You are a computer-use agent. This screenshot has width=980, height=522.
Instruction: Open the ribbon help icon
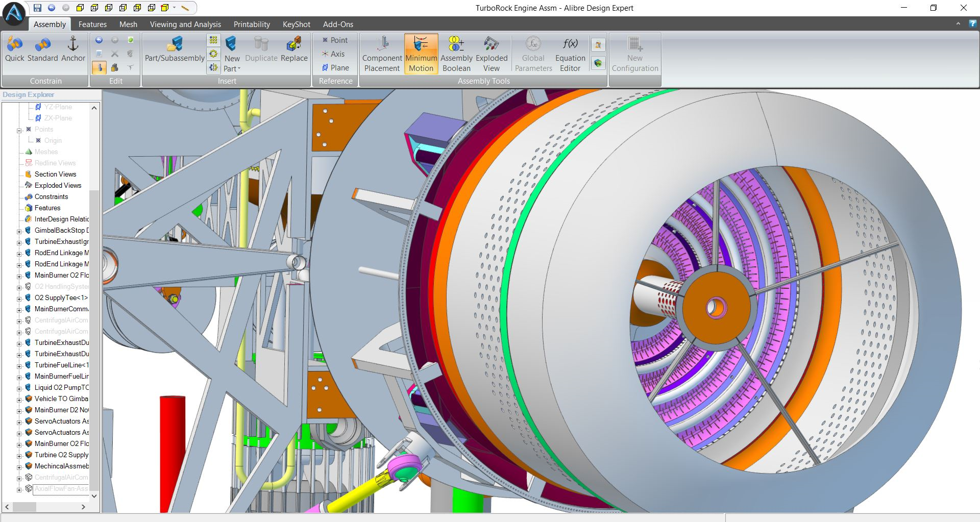pos(972,24)
